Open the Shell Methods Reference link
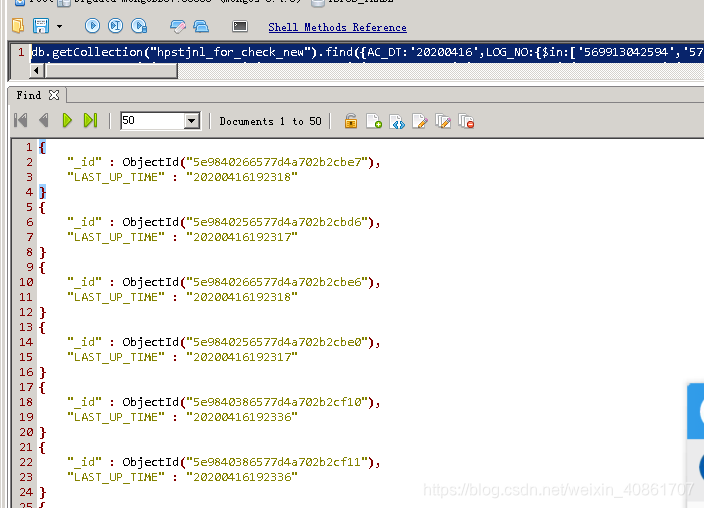This screenshot has height=508, width=704. pyautogui.click(x=337, y=27)
